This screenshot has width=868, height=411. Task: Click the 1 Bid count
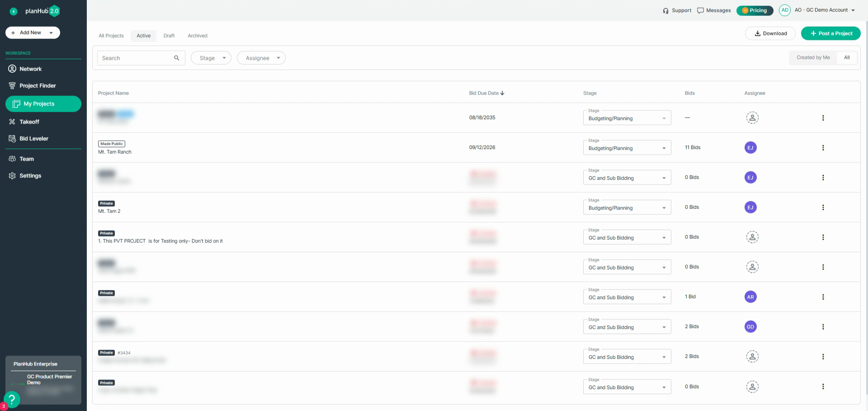[x=690, y=297]
